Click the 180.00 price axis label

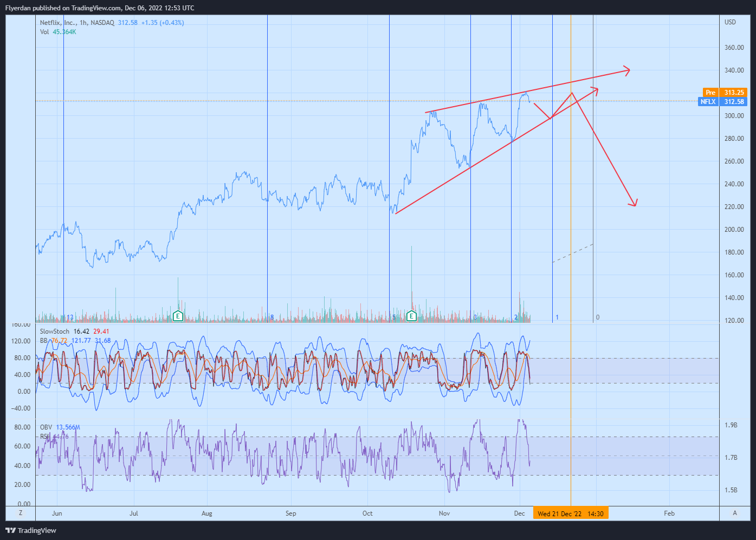734,252
